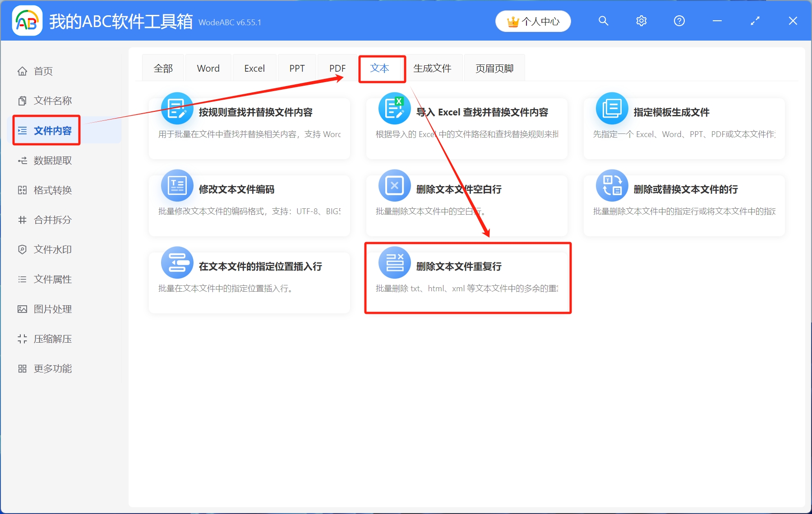
Task: Switch to the Word tab
Action: [208, 68]
